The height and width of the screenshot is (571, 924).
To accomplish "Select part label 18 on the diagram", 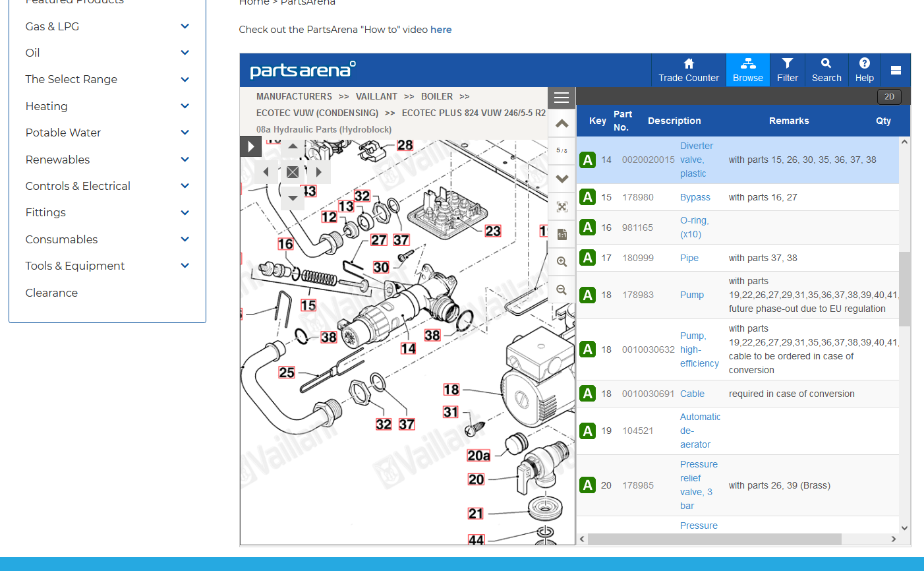I will (x=451, y=390).
